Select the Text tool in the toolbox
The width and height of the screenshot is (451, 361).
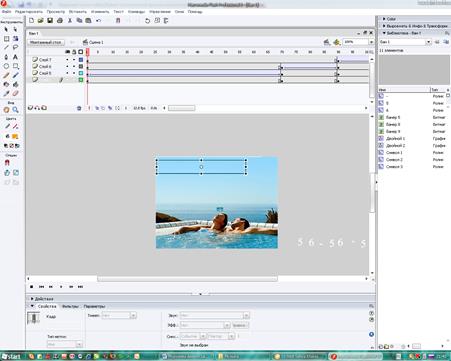click(x=15, y=57)
